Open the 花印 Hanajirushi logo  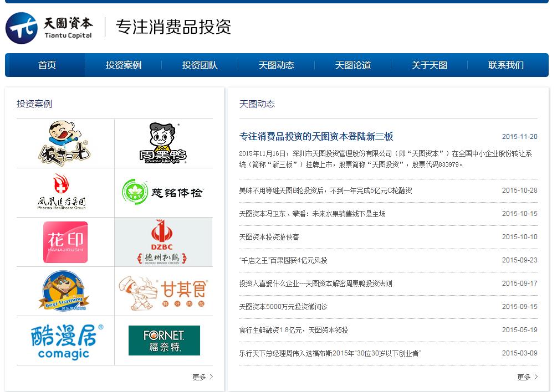[x=65, y=242]
